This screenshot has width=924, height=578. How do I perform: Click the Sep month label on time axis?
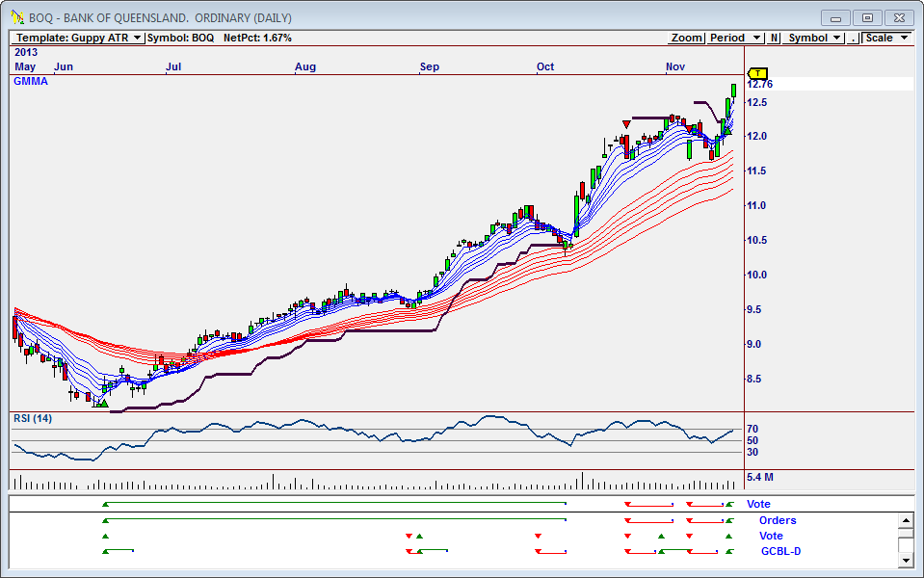430,66
